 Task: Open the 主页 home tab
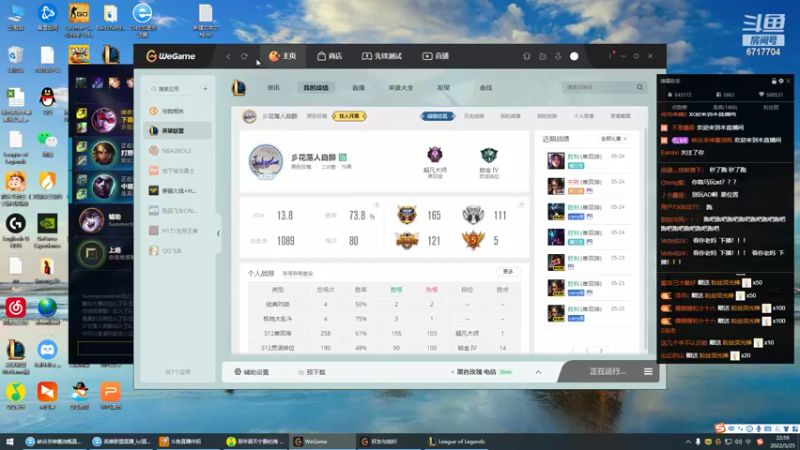pos(283,56)
